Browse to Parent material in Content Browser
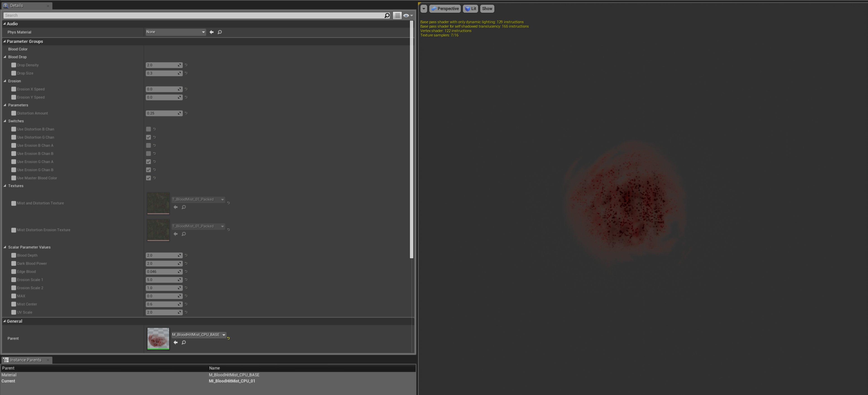Viewport: 868px width, 395px height. click(x=184, y=343)
